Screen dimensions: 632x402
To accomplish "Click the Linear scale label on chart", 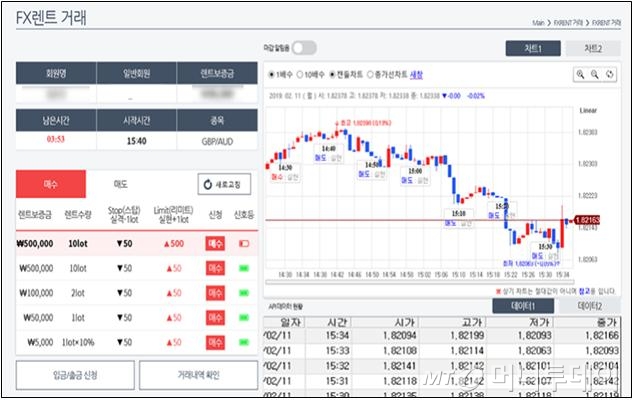I will [x=588, y=110].
